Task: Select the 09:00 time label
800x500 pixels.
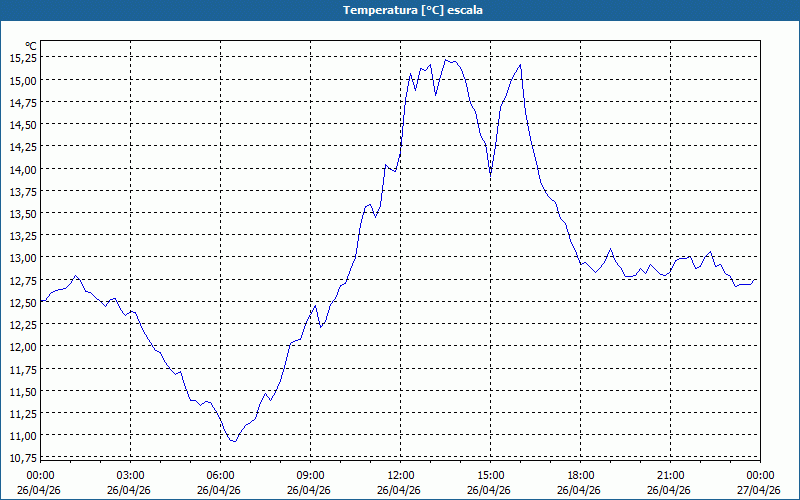Action: pyautogui.click(x=311, y=476)
